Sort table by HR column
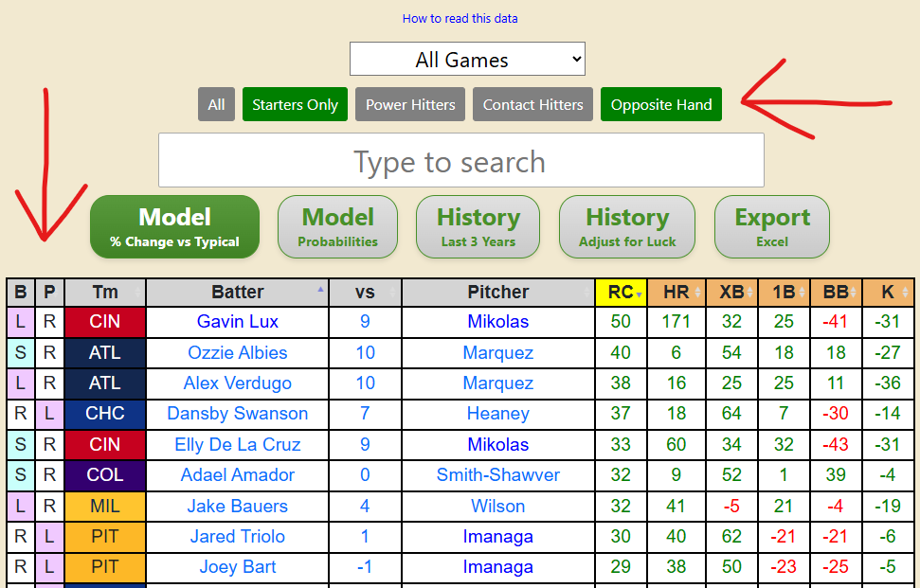The image size is (920, 588). click(676, 292)
